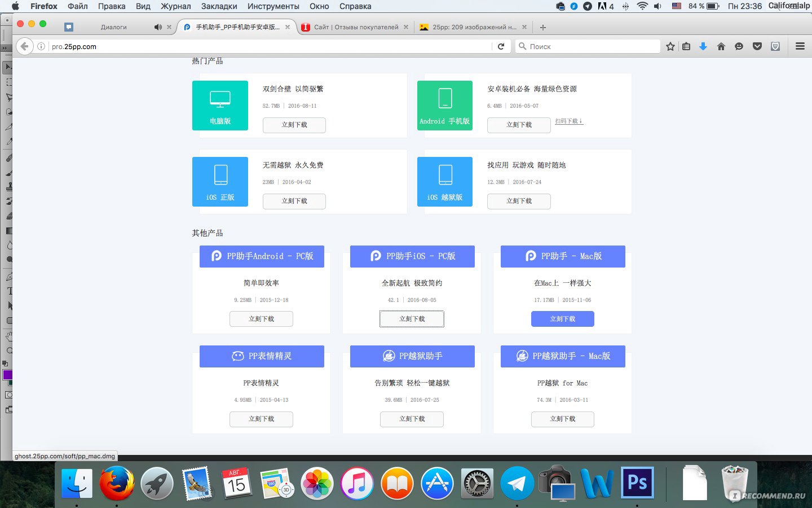The image size is (812, 508).
Task: Open the Файл menu
Action: pos(77,6)
